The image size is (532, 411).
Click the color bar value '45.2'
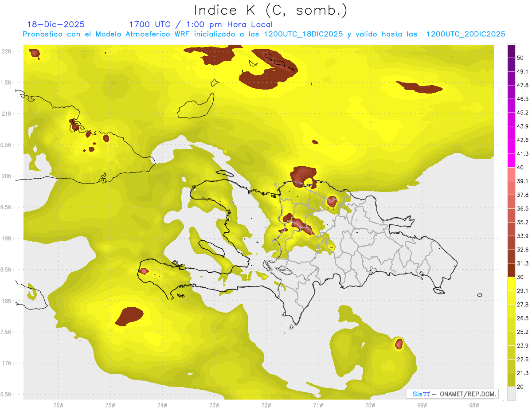522,113
